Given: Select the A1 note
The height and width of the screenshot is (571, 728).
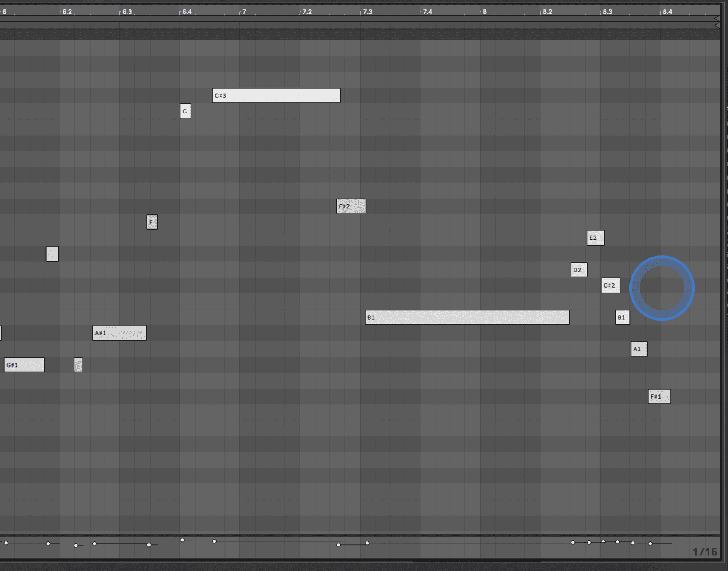Looking at the screenshot, I should click(639, 349).
